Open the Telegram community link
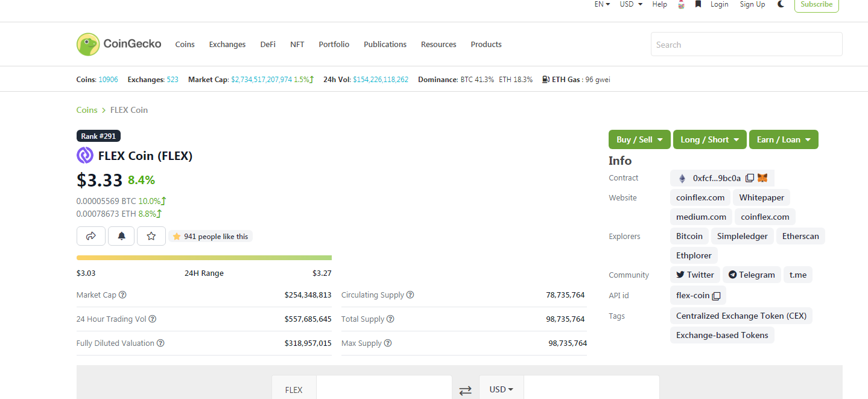868x399 pixels. click(752, 275)
